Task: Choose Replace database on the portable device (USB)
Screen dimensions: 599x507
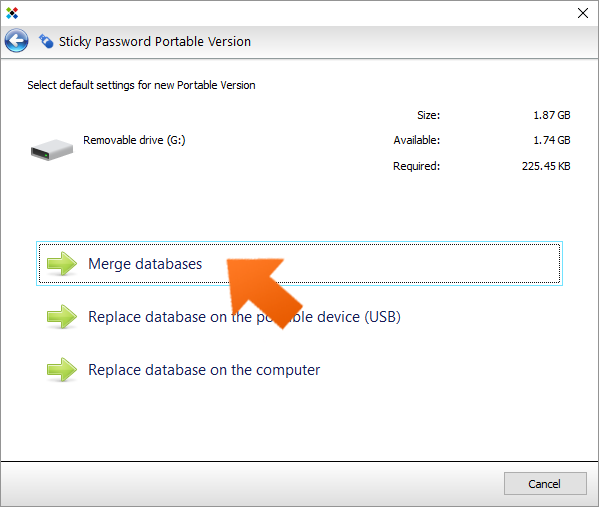Action: point(244,317)
